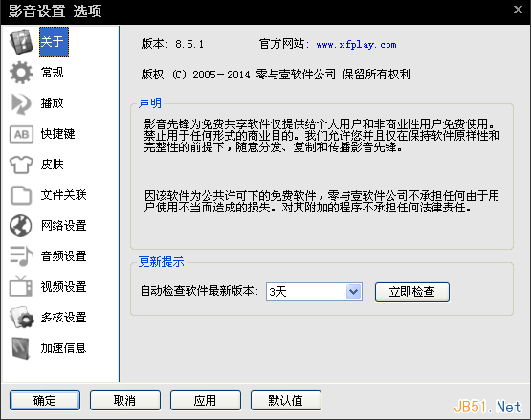Viewport: 531px width, 420px height.
Task: Click the 皮肤 t-shirt icon
Action: (21, 165)
